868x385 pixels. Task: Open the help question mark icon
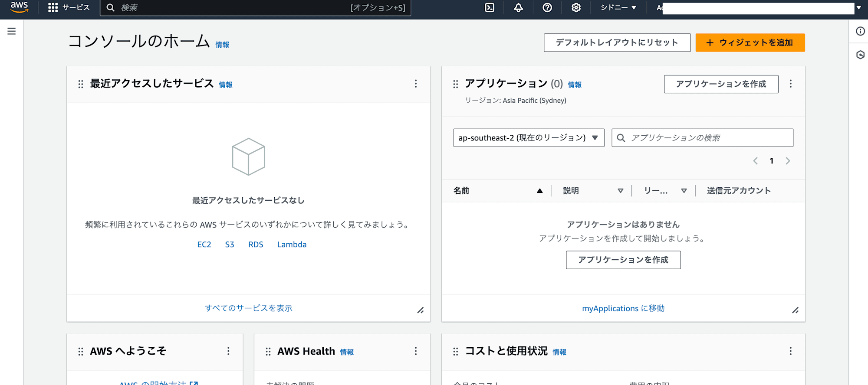[547, 7]
